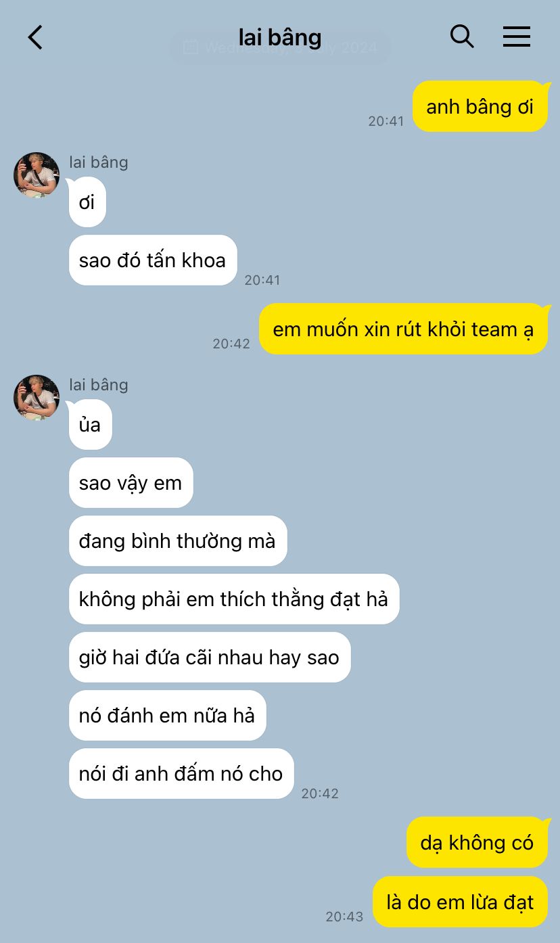This screenshot has width=560, height=943.
Task: Select the 'là do em lừa đạt' message
Action: pyautogui.click(x=460, y=902)
